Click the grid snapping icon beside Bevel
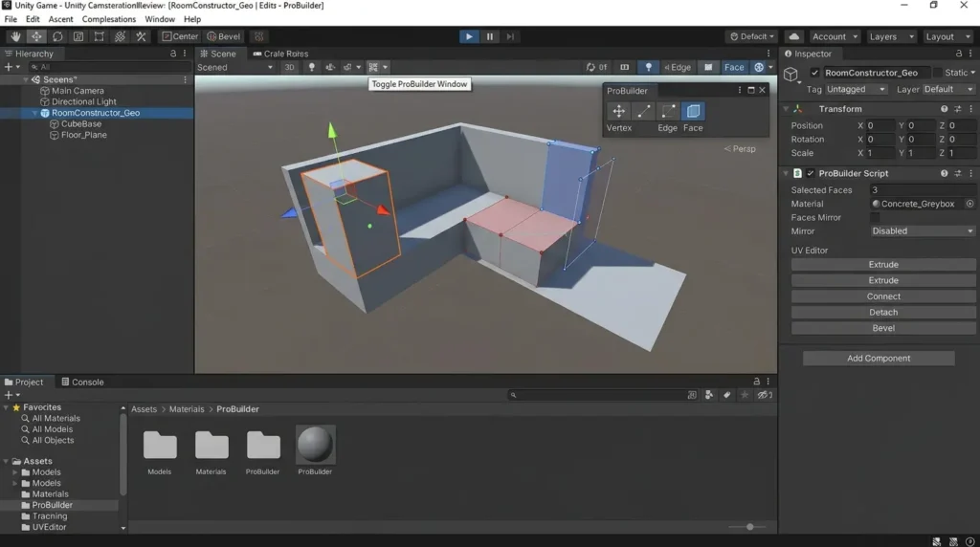The width and height of the screenshot is (980, 547). coord(258,36)
